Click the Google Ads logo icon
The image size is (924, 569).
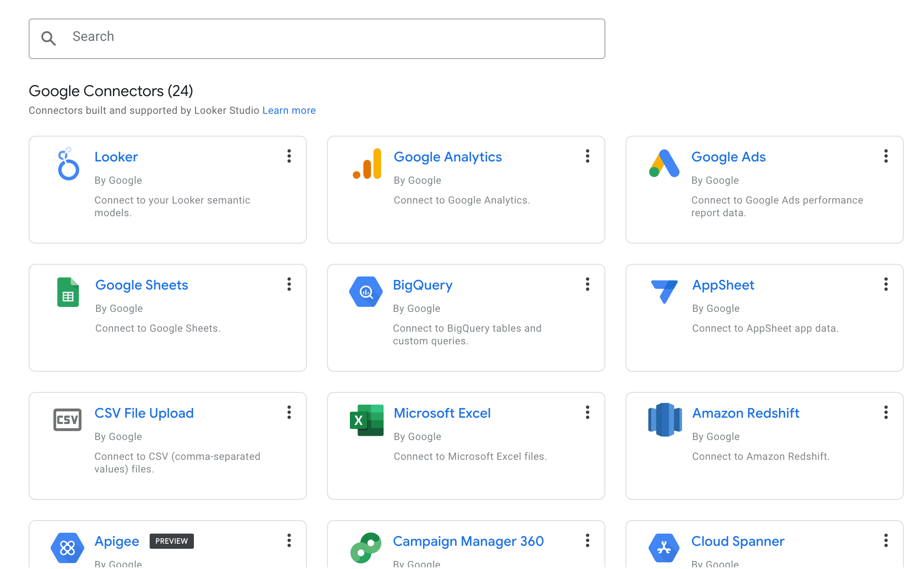[x=664, y=164]
